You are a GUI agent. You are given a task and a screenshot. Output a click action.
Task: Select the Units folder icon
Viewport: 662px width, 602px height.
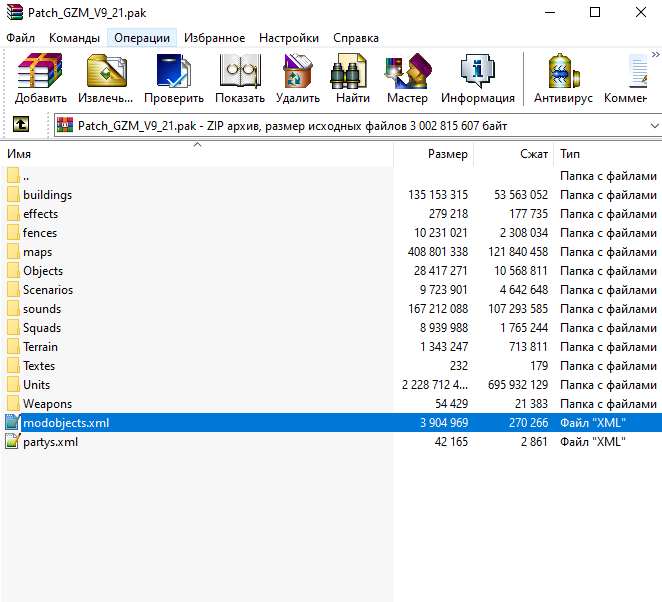click(13, 385)
